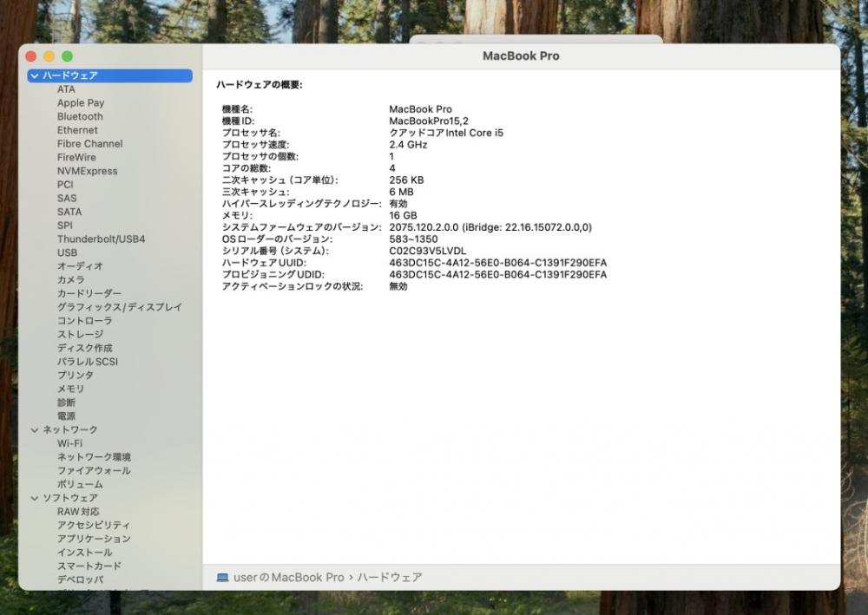The image size is (868, 615).
Task: Open the ATA sidebar entry
Action: click(x=66, y=89)
